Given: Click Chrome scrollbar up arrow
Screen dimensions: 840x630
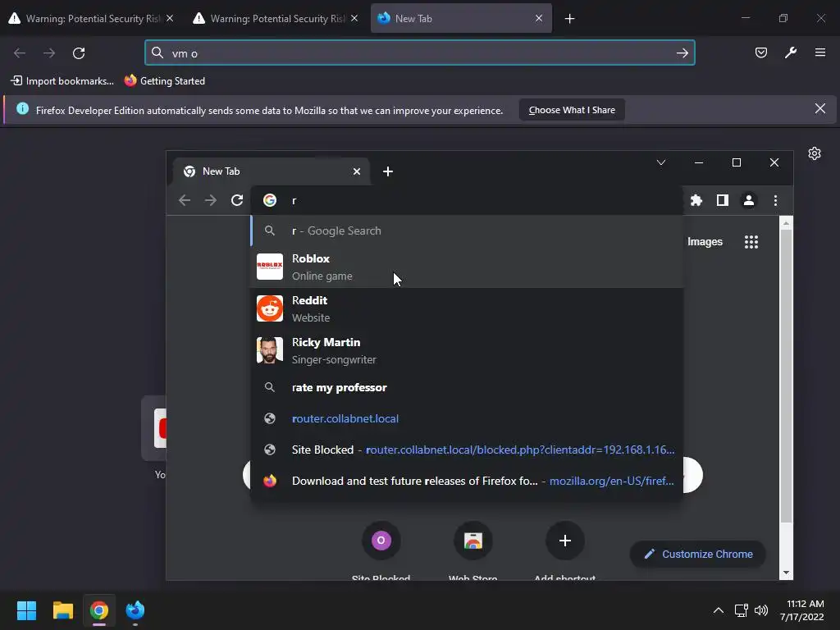Looking at the screenshot, I should pos(786,223).
